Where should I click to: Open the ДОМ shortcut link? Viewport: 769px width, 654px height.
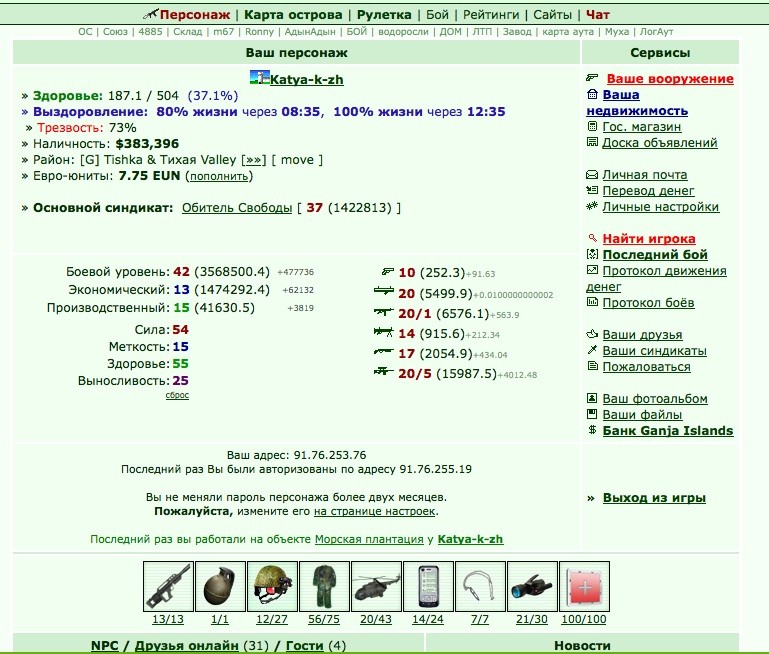pos(451,32)
